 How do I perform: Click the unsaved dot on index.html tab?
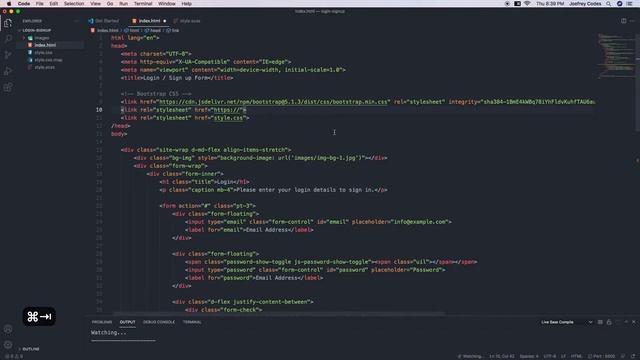[x=165, y=21]
